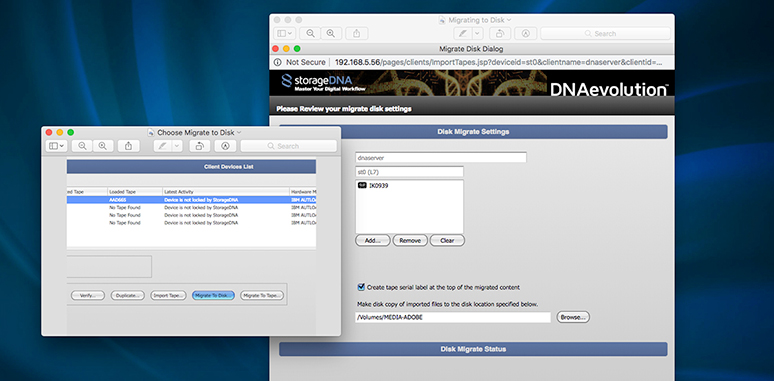Click share icon in Migrating to Disk window

point(356,34)
